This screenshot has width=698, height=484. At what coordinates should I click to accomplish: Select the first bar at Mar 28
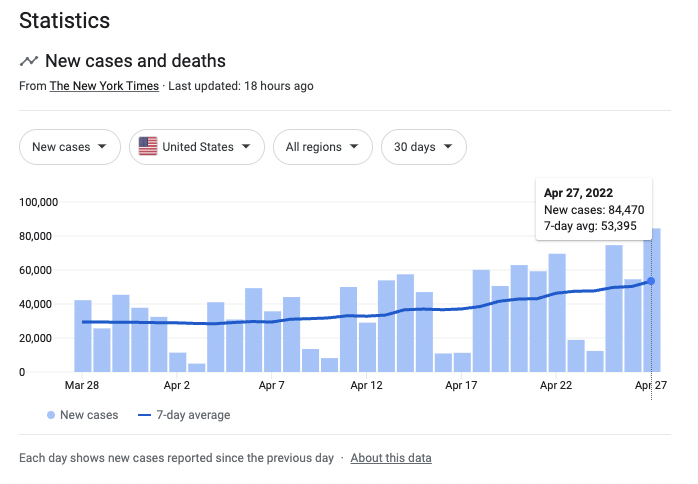point(83,336)
